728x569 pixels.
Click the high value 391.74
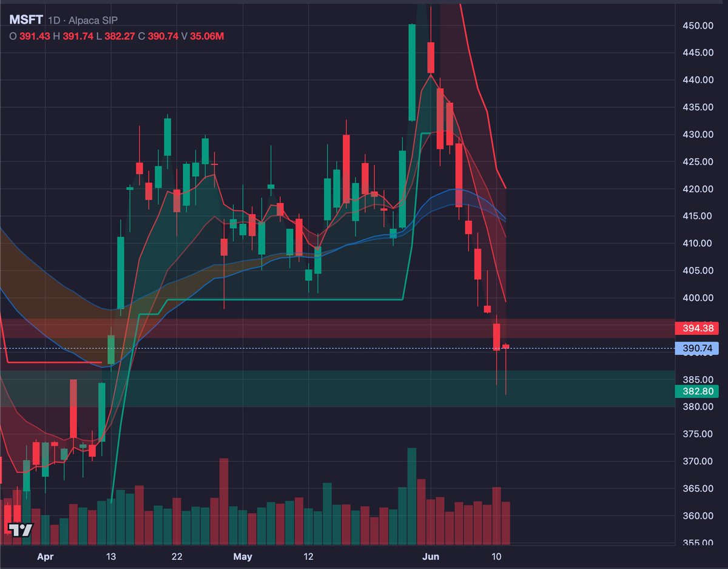78,36
